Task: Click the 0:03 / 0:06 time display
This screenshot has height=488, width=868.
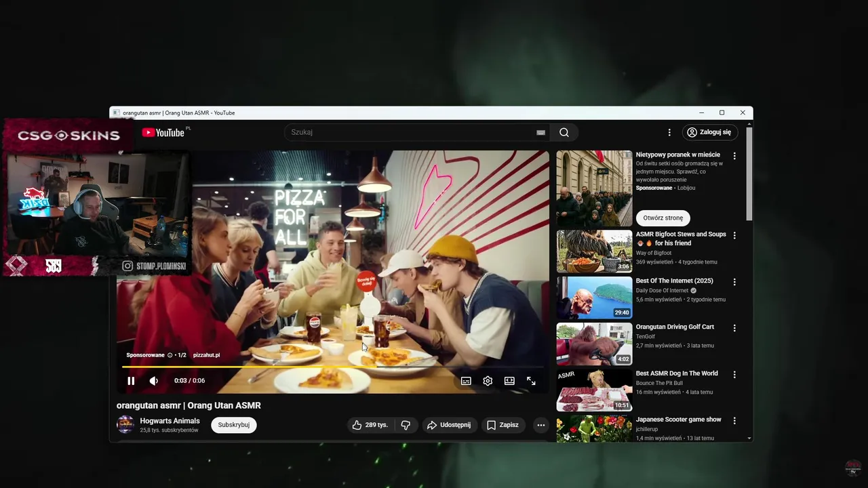Action: pyautogui.click(x=189, y=381)
